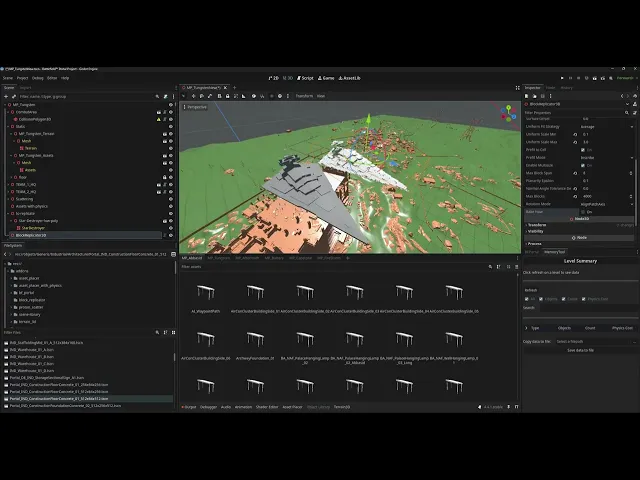Open the Project menu
The height and width of the screenshot is (480, 640).
[x=22, y=78]
